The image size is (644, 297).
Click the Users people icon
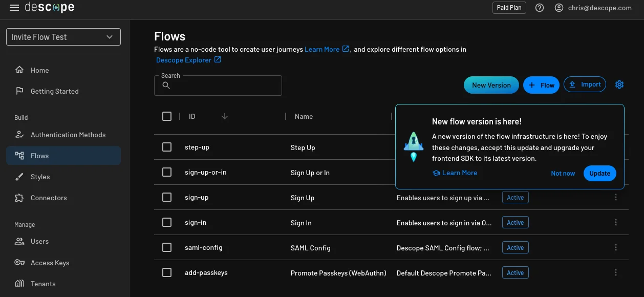19,241
